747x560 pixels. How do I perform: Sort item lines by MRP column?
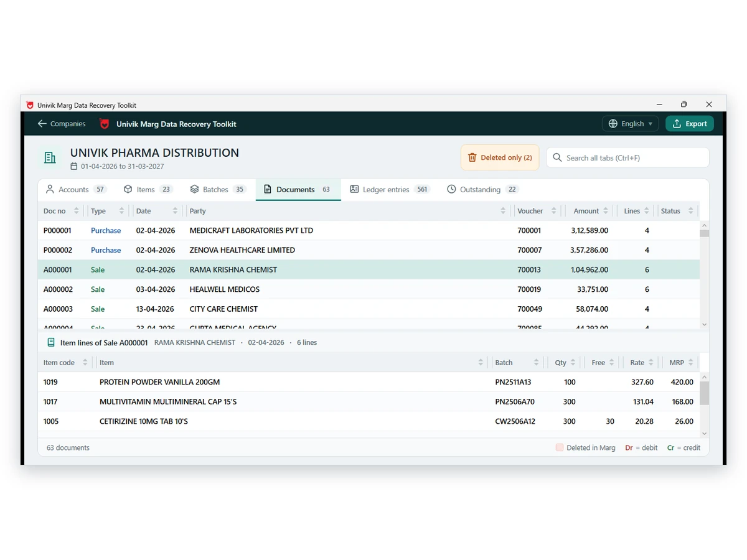[x=681, y=362]
